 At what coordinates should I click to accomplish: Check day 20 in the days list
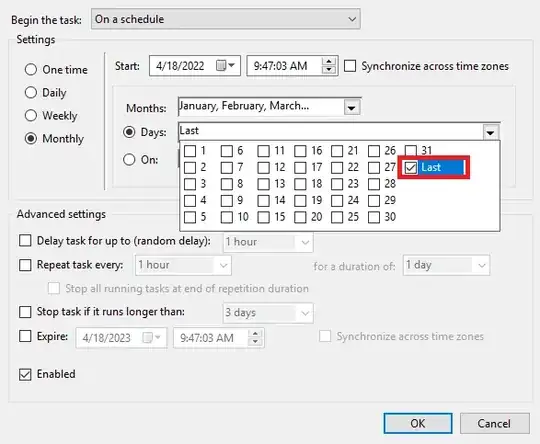(x=300, y=217)
